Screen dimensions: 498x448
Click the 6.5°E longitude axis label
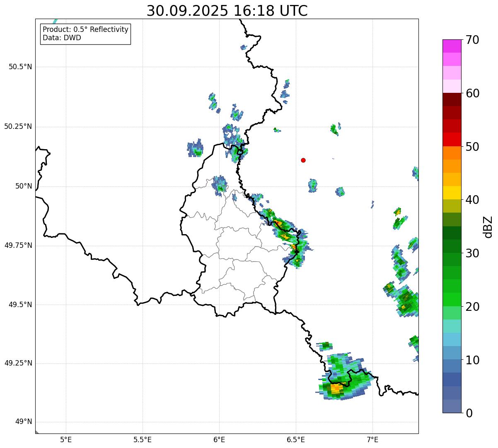coord(296,439)
